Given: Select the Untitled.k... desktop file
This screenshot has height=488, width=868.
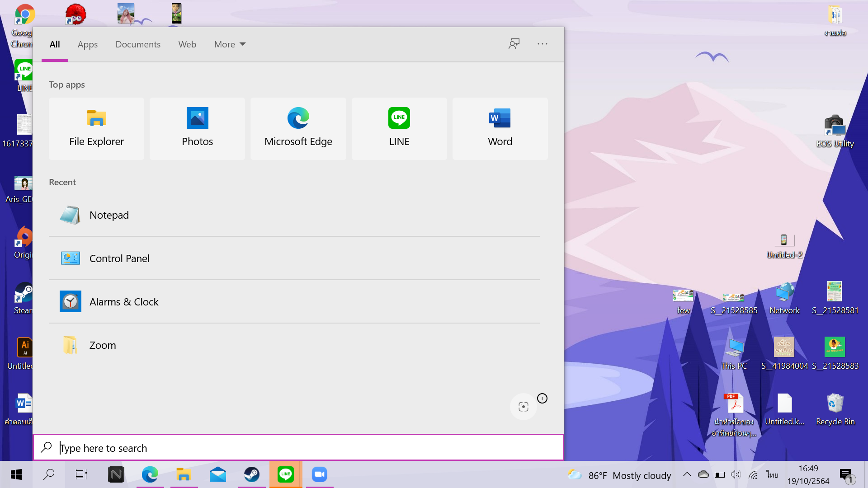Looking at the screenshot, I should [x=784, y=409].
